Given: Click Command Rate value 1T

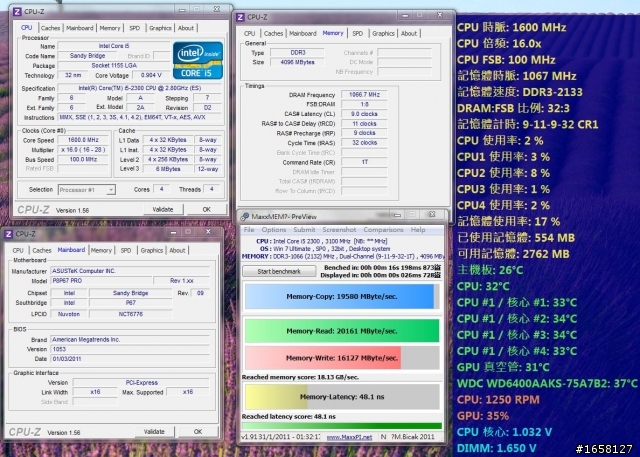Looking at the screenshot, I should 364,162.
